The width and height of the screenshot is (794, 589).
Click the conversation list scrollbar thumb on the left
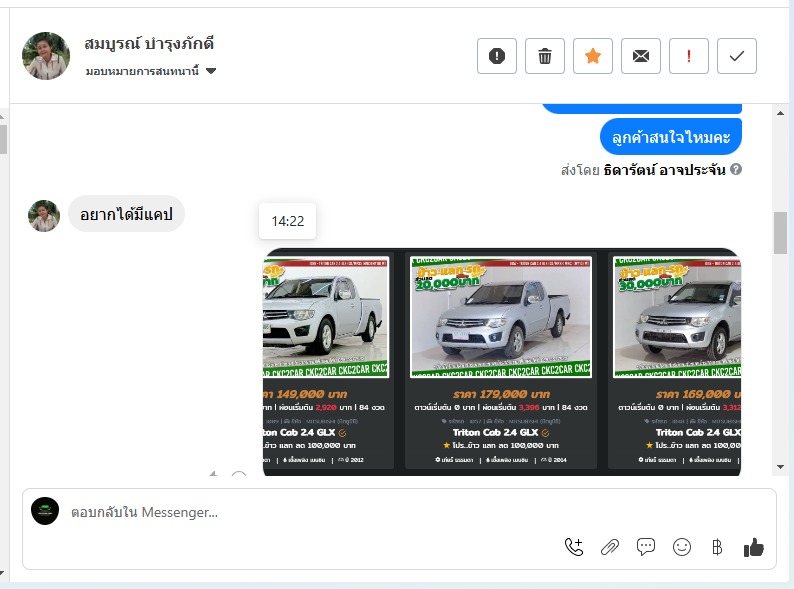(x=3, y=139)
